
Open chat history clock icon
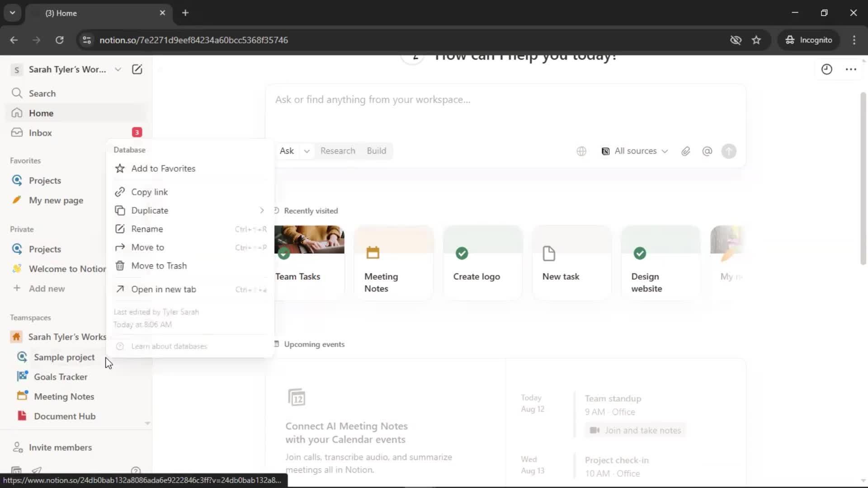click(x=826, y=69)
